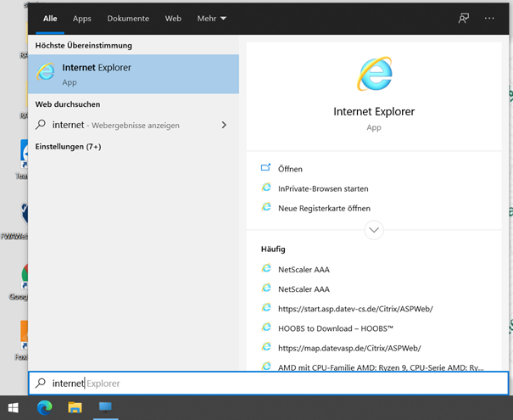Viewport: 513px width, 420px height.
Task: Click the feedback person icon in search header
Action: (463, 19)
